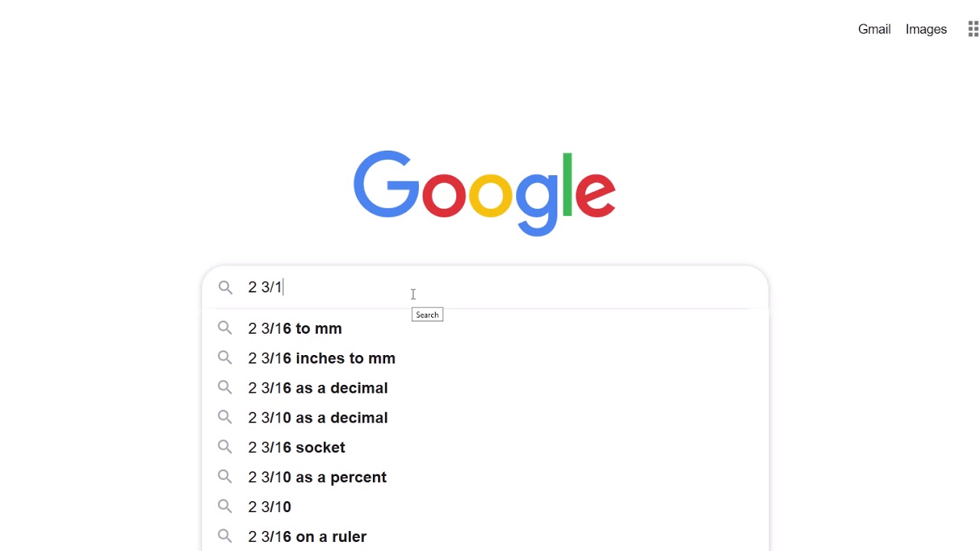Click the search box magnifier icon

225,287
